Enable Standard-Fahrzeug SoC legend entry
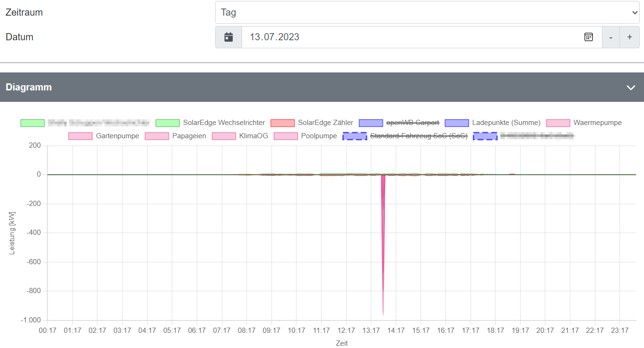 pos(418,136)
